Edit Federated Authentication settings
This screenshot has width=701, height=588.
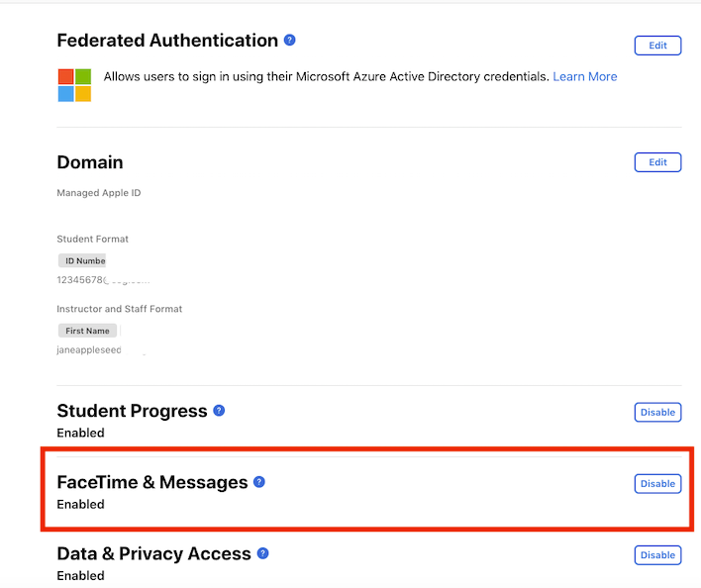point(657,46)
